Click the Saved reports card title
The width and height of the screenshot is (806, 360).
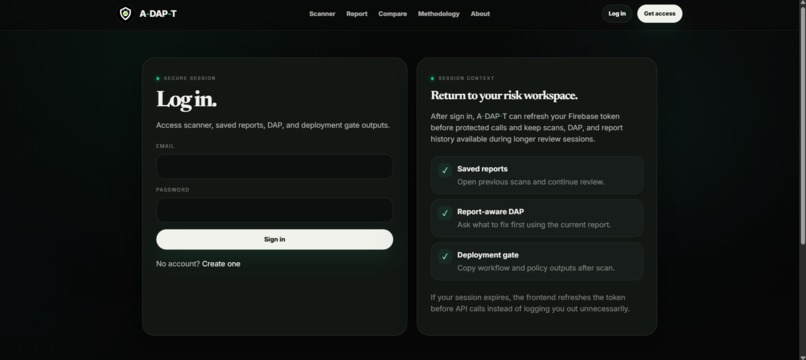pos(482,169)
